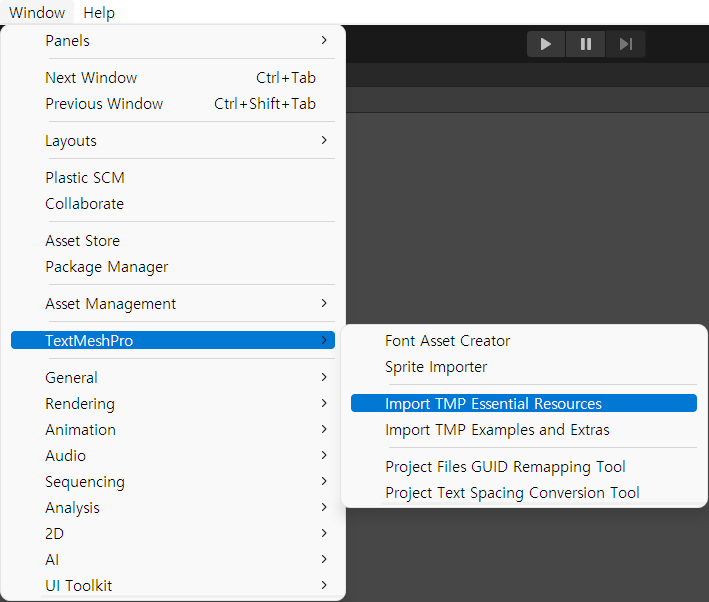This screenshot has height=602, width=709.
Task: Open the Help menu
Action: point(99,13)
